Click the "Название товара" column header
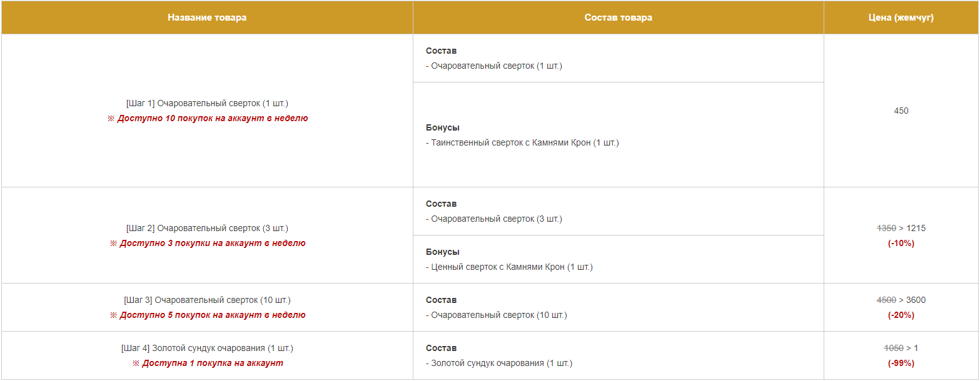This screenshot has width=980, height=381. coord(206,17)
